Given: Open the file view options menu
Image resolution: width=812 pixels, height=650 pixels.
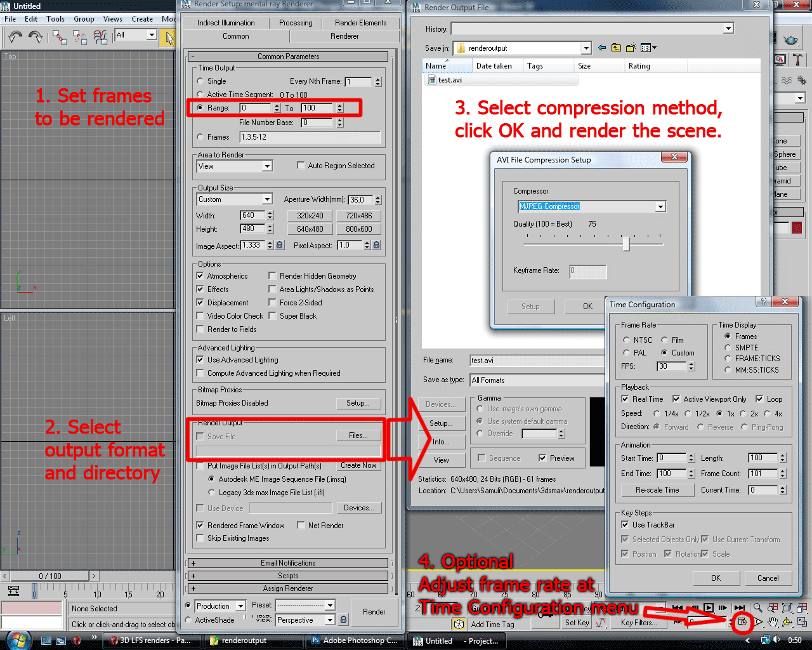Looking at the screenshot, I should [648, 48].
